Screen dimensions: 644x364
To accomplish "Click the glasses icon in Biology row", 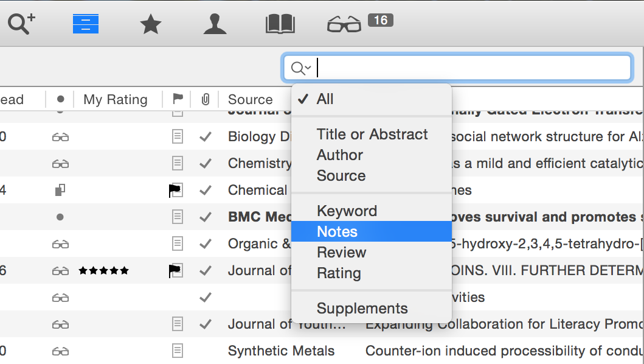I will [60, 137].
